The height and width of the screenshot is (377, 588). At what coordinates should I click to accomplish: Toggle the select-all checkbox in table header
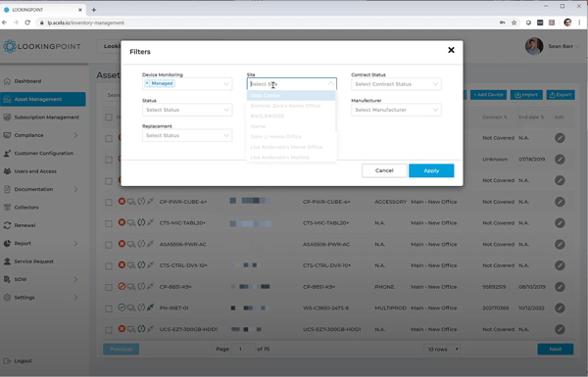click(109, 118)
